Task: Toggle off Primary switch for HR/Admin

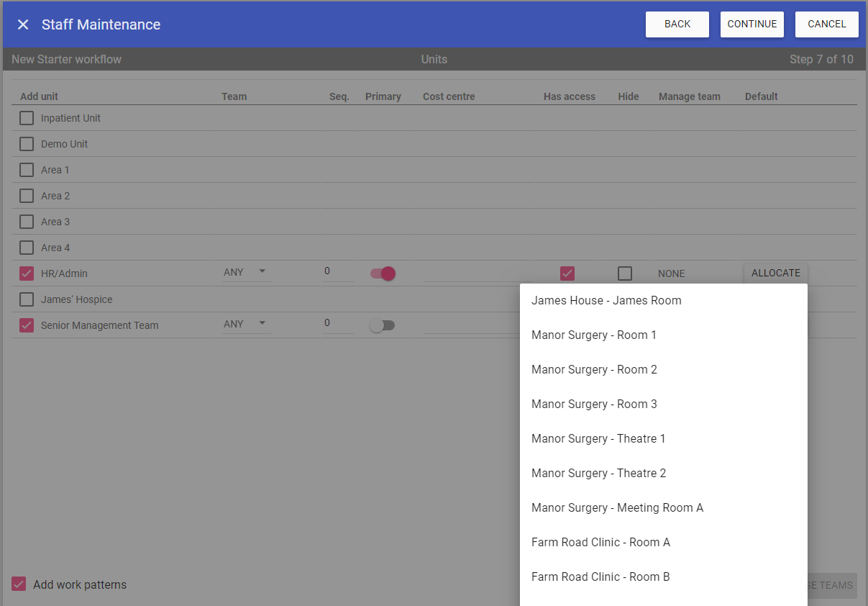Action: pos(383,273)
